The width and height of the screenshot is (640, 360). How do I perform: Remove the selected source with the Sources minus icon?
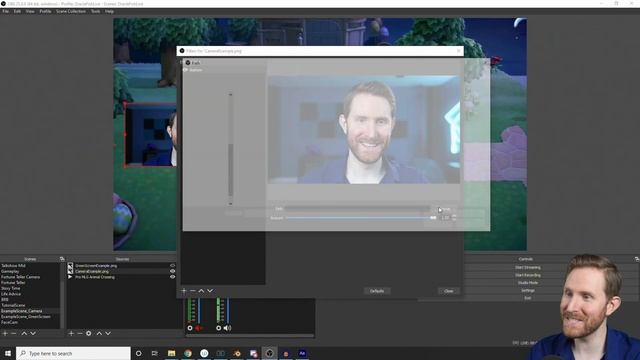[x=80, y=333]
